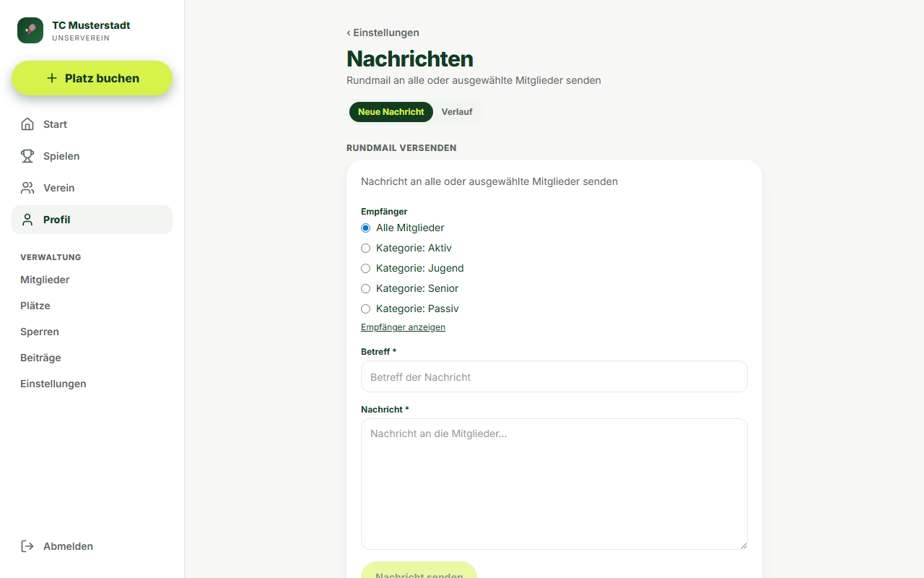Focus the Betreff input field
Image resolution: width=924 pixels, height=578 pixels.
pos(554,376)
